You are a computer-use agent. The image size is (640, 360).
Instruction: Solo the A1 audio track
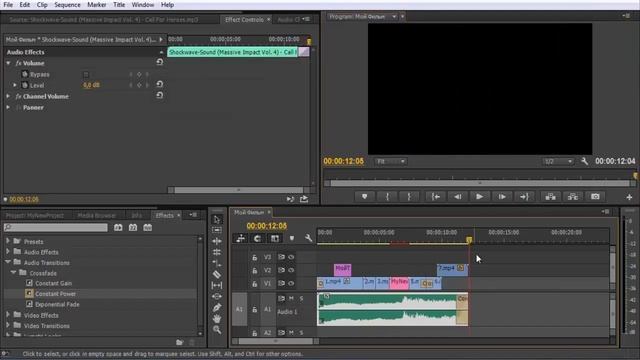click(x=301, y=299)
